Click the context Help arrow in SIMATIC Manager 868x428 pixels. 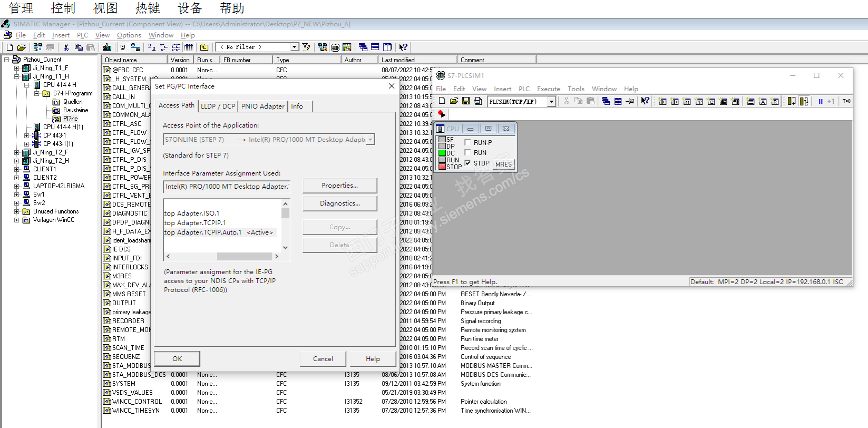click(403, 47)
